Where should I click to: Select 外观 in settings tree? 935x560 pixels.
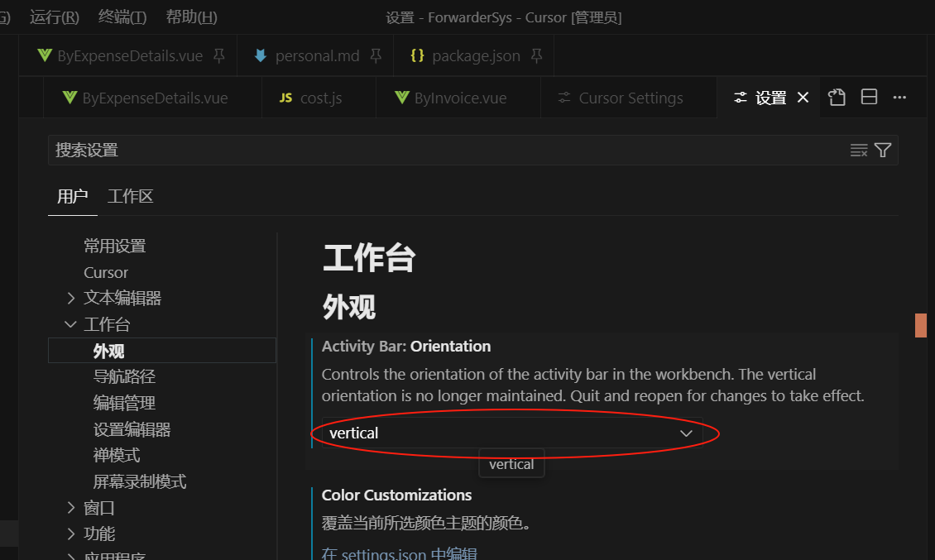point(162,351)
